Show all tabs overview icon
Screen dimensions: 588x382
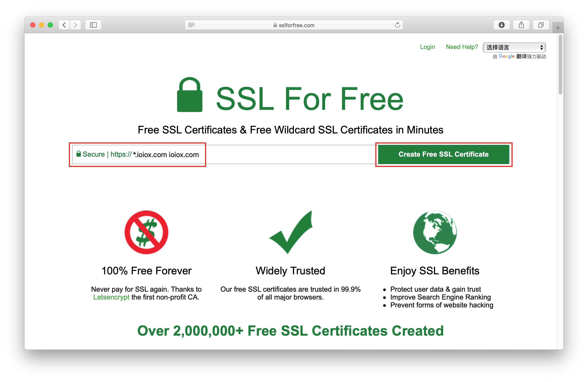coord(541,25)
